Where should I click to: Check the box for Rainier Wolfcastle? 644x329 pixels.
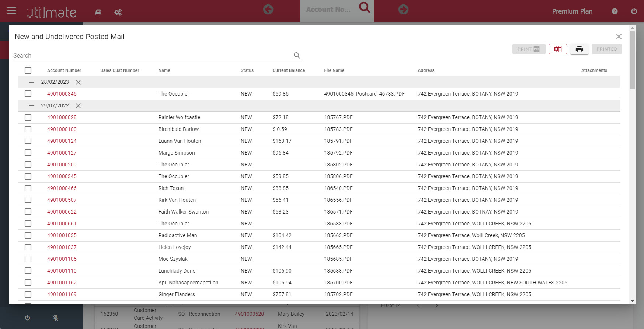pos(28,117)
